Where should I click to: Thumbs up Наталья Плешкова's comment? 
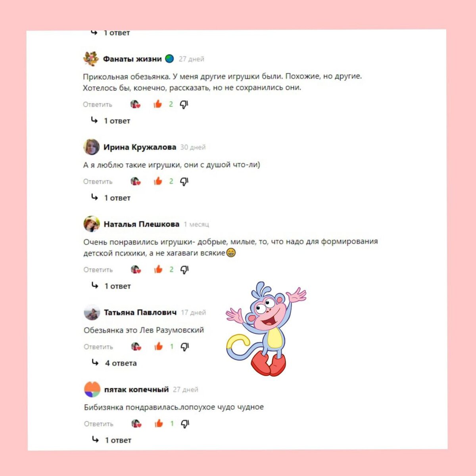pos(158,270)
